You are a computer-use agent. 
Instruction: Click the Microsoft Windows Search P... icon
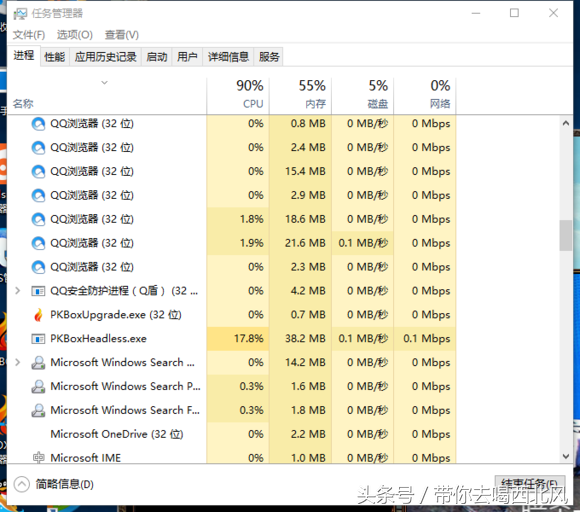point(38,386)
